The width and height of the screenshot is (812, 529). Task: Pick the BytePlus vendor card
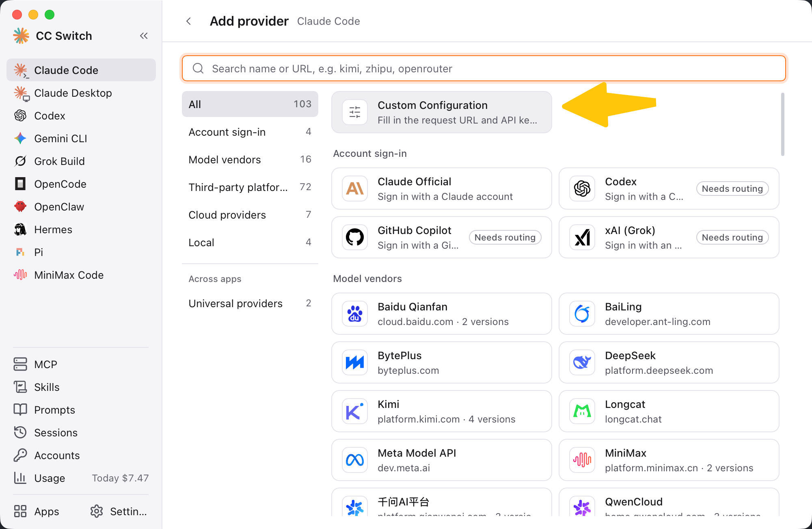442,362
